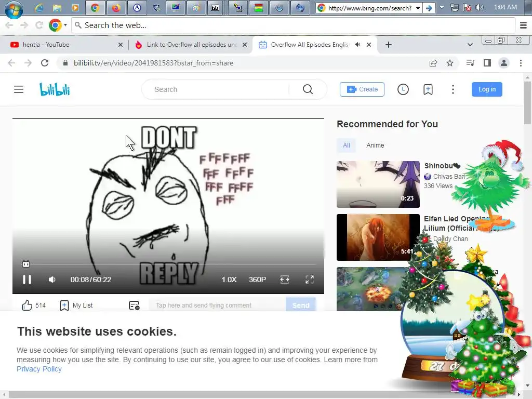Click the Log in button
This screenshot has width=532, height=399.
pos(487,89)
